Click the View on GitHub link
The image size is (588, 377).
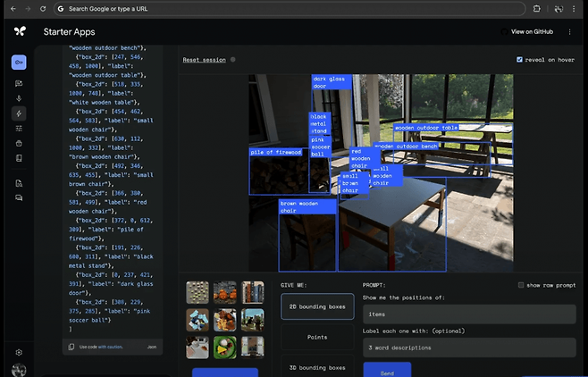point(532,31)
